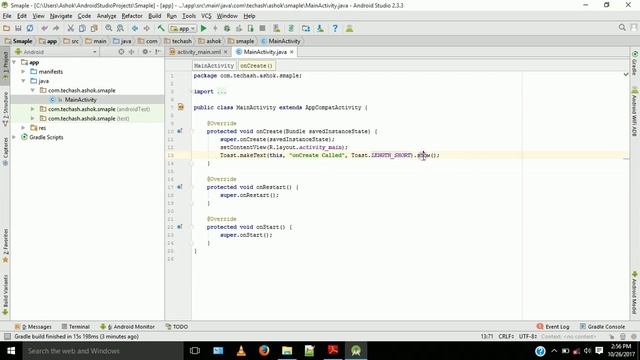
Task: Click the Open folder toolbar icon
Action: (7, 28)
